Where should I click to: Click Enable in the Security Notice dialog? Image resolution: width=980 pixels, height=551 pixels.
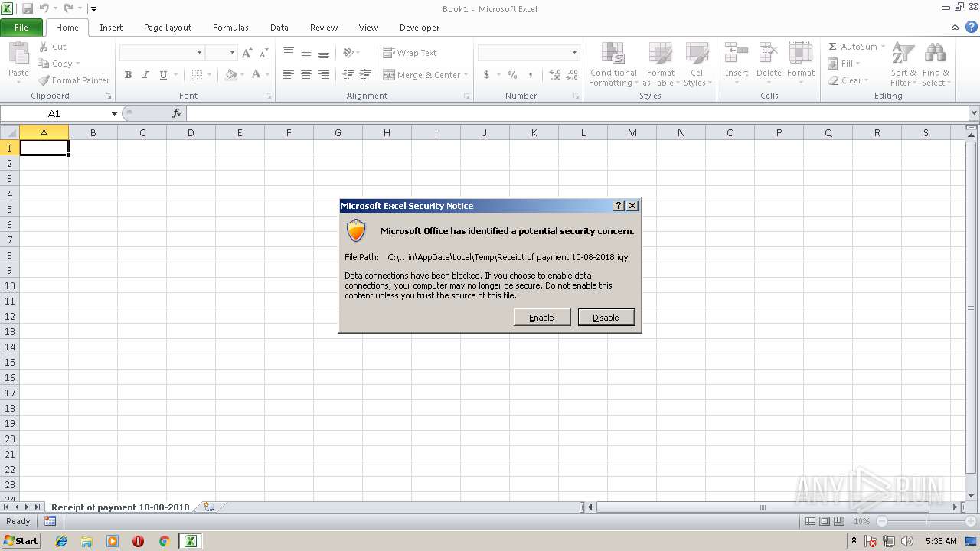542,318
